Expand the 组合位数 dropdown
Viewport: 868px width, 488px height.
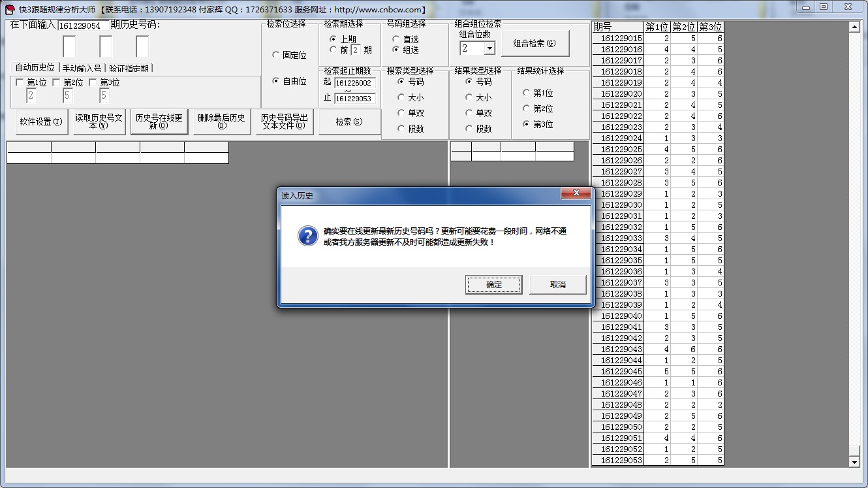tap(489, 48)
